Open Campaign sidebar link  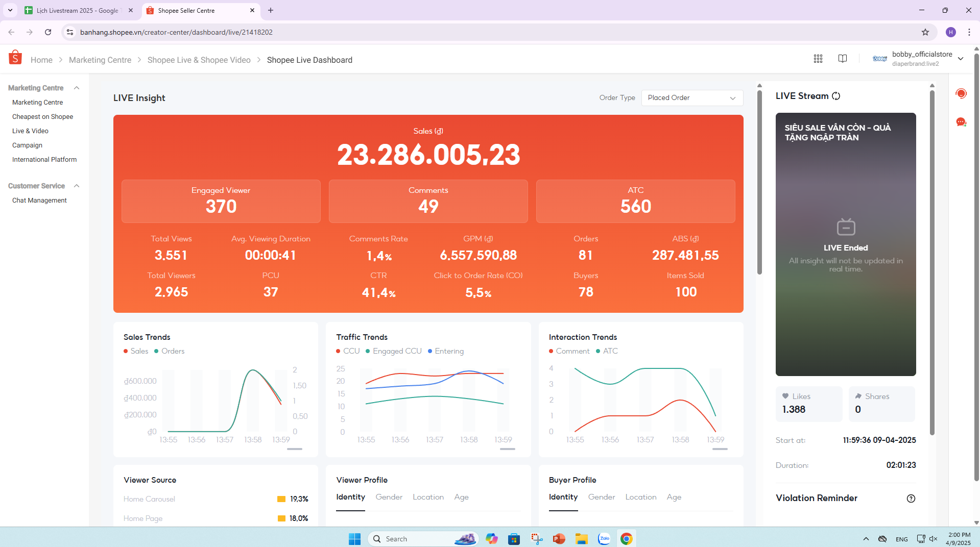point(28,145)
